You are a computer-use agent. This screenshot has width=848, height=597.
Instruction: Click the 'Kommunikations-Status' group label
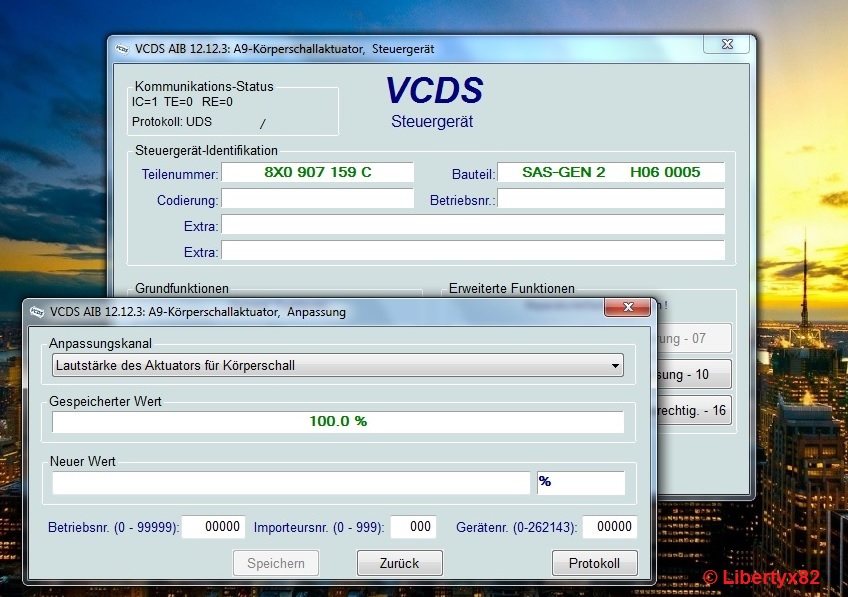click(x=204, y=86)
